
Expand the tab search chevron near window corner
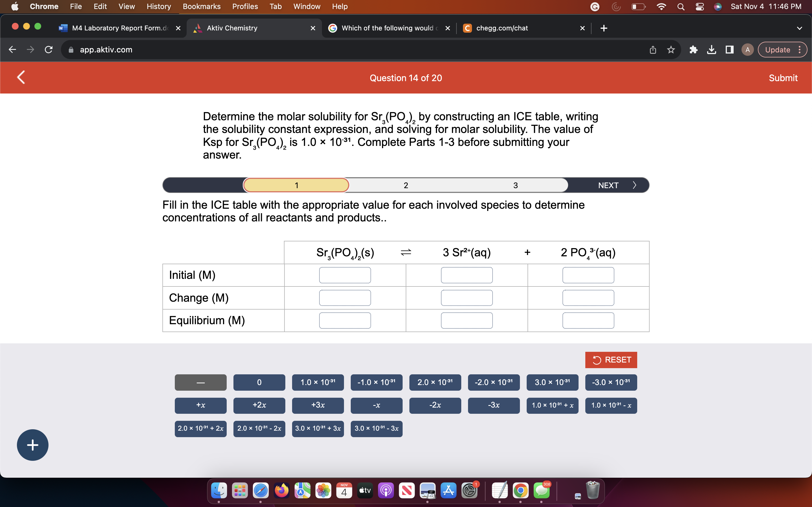click(799, 28)
